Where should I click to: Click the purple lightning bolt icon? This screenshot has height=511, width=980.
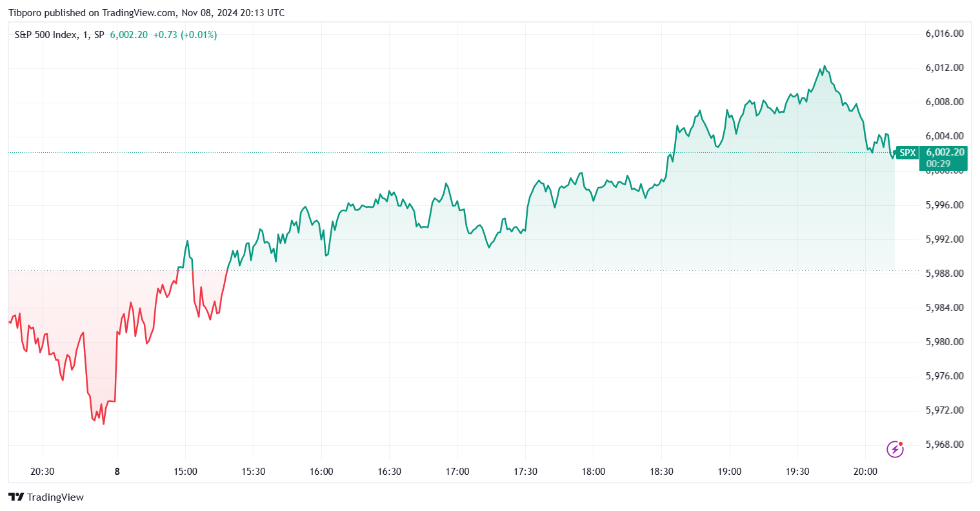895,448
